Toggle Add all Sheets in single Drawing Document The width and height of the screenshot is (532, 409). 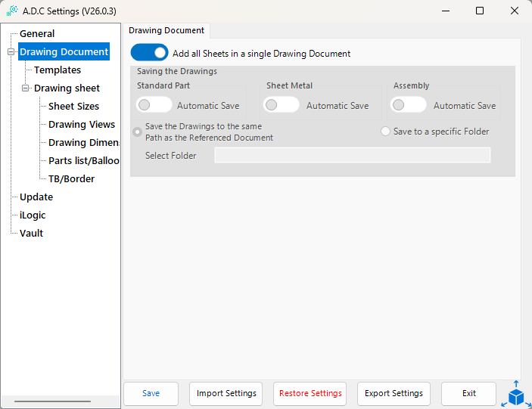149,52
